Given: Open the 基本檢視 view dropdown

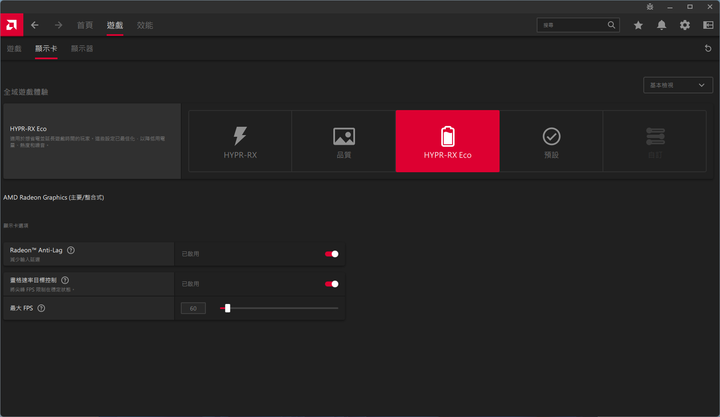Looking at the screenshot, I should pos(678,85).
